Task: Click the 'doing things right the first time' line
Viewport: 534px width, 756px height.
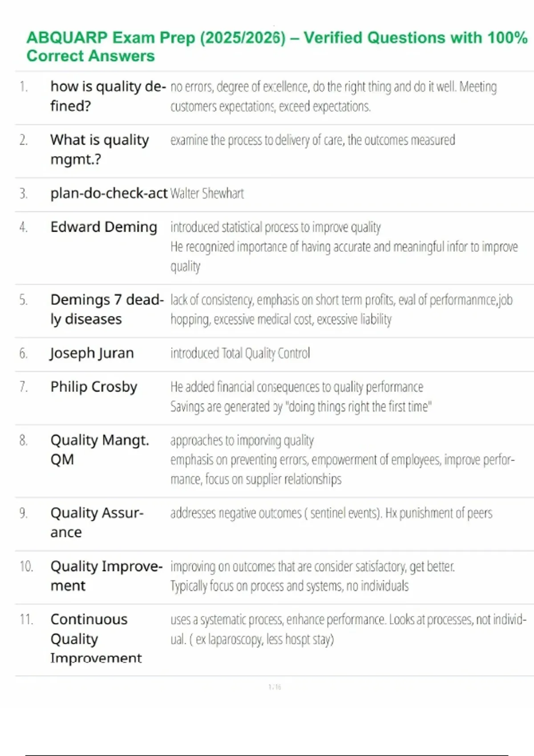Action: pos(301,406)
